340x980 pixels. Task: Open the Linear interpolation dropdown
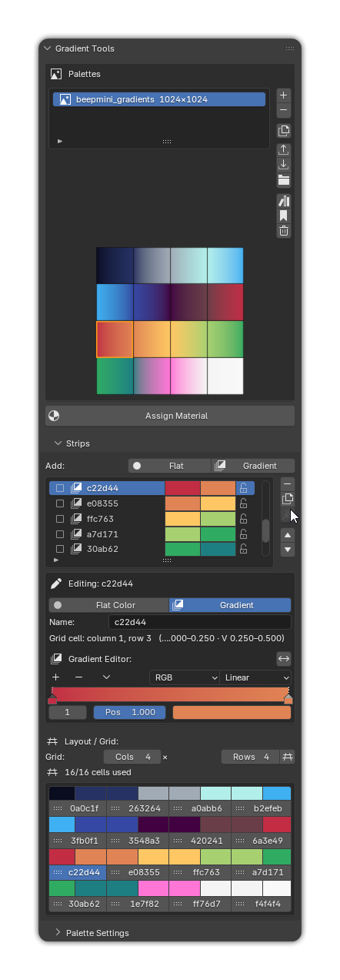pos(256,677)
